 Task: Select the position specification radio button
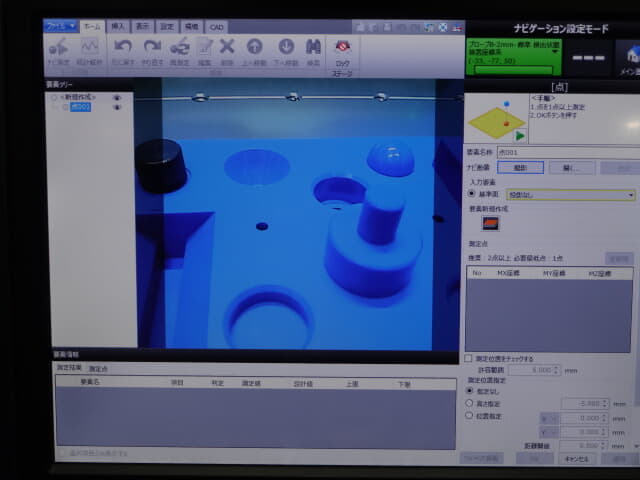pos(469,416)
